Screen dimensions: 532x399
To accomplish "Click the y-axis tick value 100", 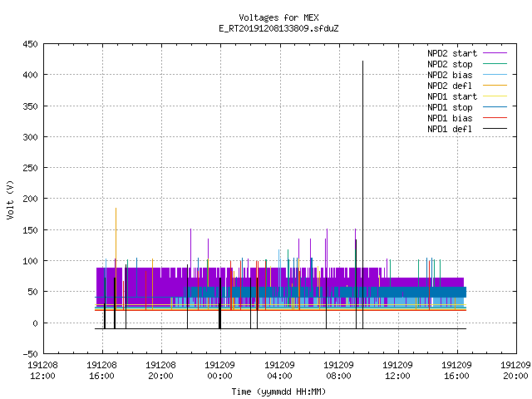I will click(x=30, y=261).
